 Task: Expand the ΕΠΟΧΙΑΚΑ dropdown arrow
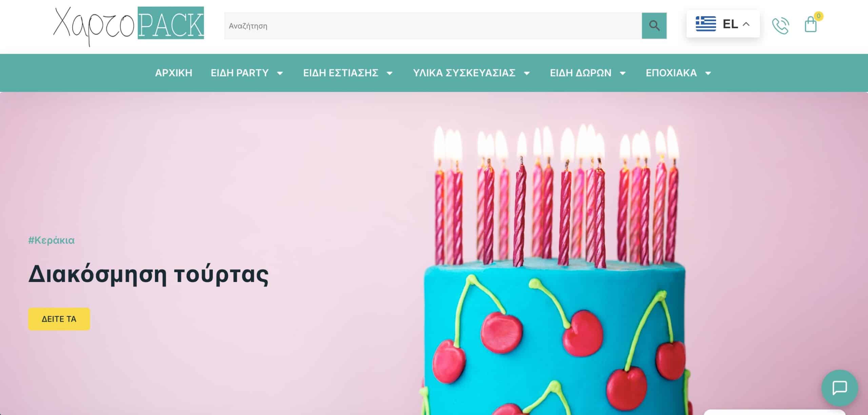click(708, 73)
